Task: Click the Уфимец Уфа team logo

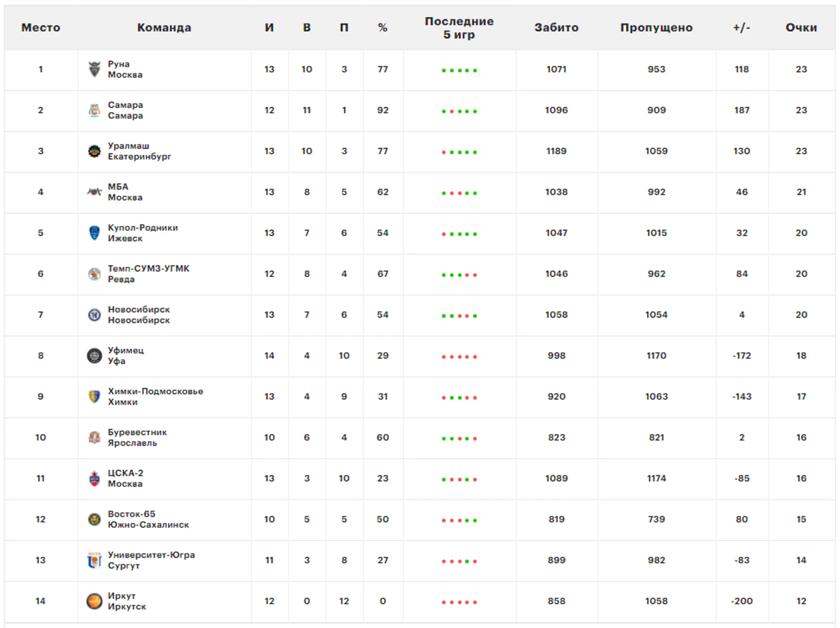Action: [94, 356]
